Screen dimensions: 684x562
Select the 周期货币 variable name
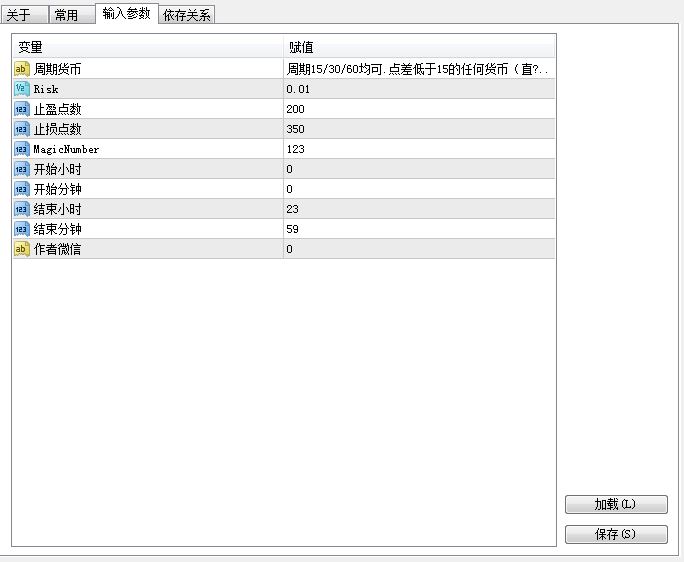pos(57,69)
